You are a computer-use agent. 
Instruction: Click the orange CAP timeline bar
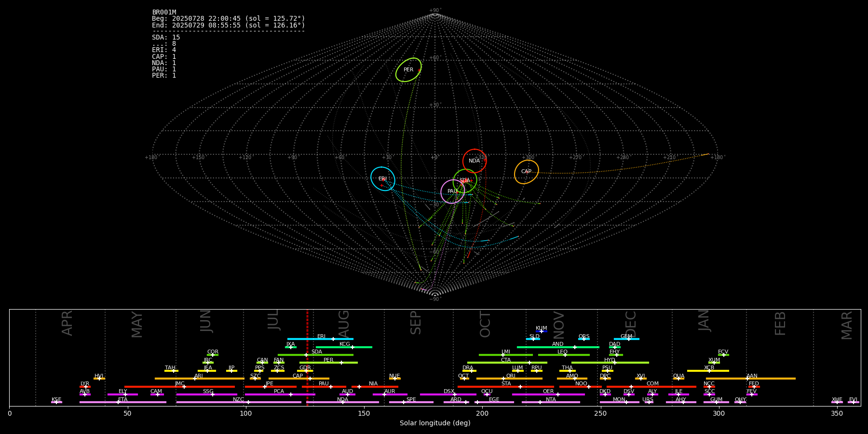[299, 379]
